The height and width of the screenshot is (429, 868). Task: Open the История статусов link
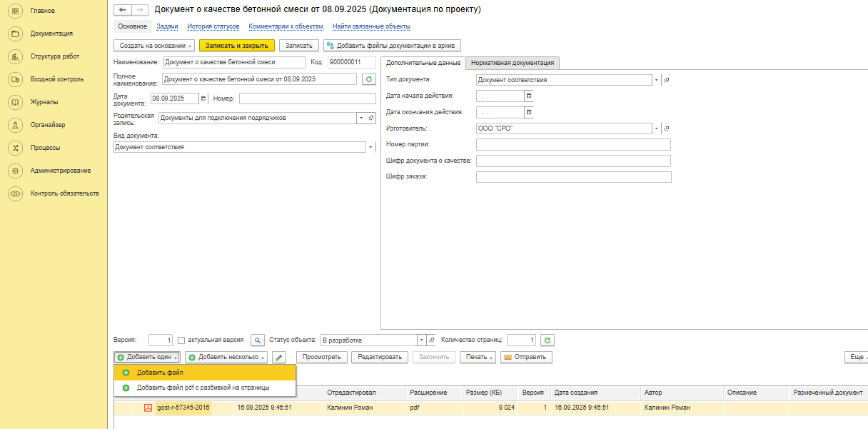coord(213,26)
